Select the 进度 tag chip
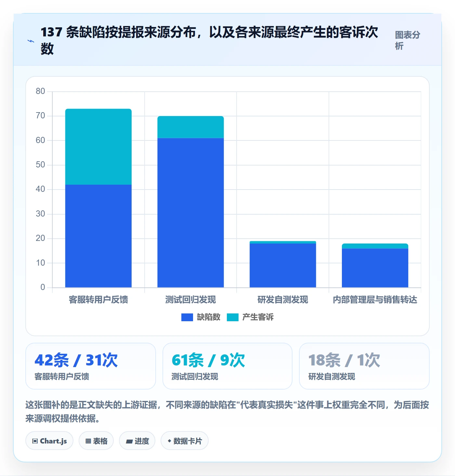 click(137, 441)
